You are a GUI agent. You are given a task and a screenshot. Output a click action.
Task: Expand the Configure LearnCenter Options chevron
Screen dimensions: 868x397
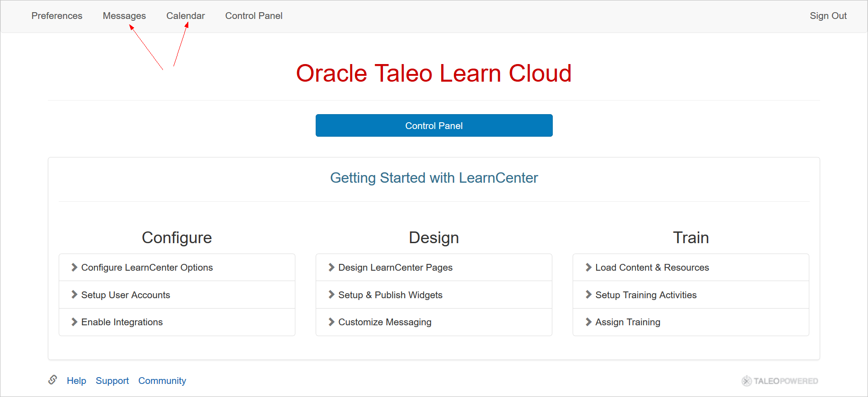tap(75, 268)
